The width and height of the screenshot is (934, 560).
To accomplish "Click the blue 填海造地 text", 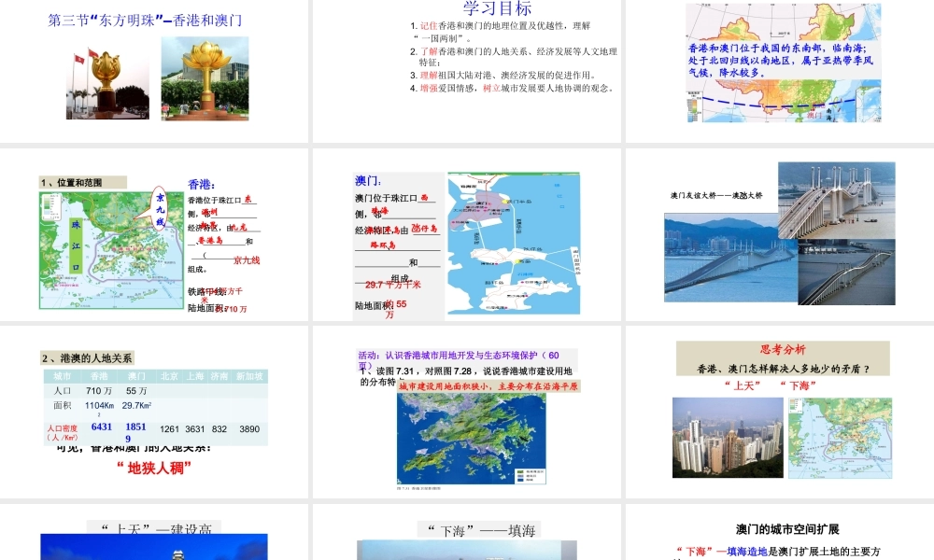I will click(x=747, y=552).
